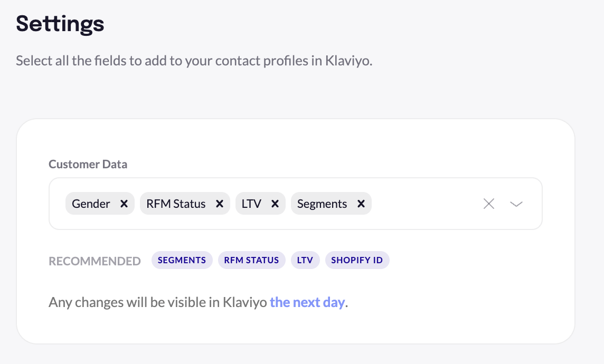Click inside the Customer Data input field
This screenshot has width=604, height=364.
[422, 204]
